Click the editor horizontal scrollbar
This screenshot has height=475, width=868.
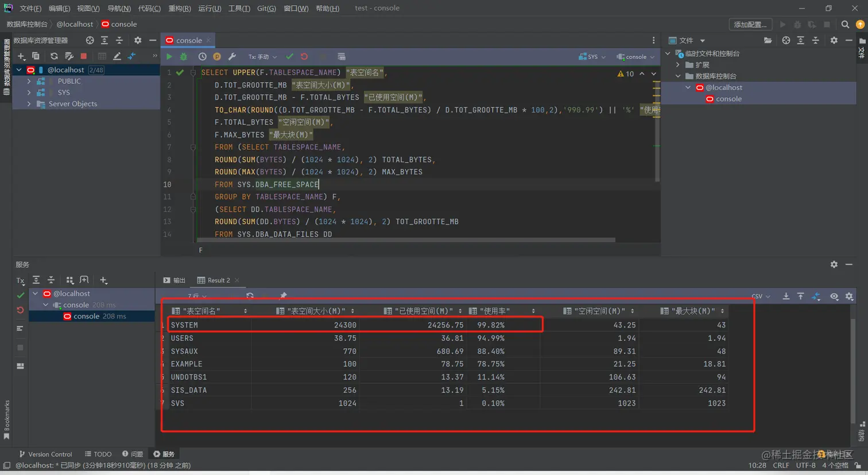pos(406,240)
